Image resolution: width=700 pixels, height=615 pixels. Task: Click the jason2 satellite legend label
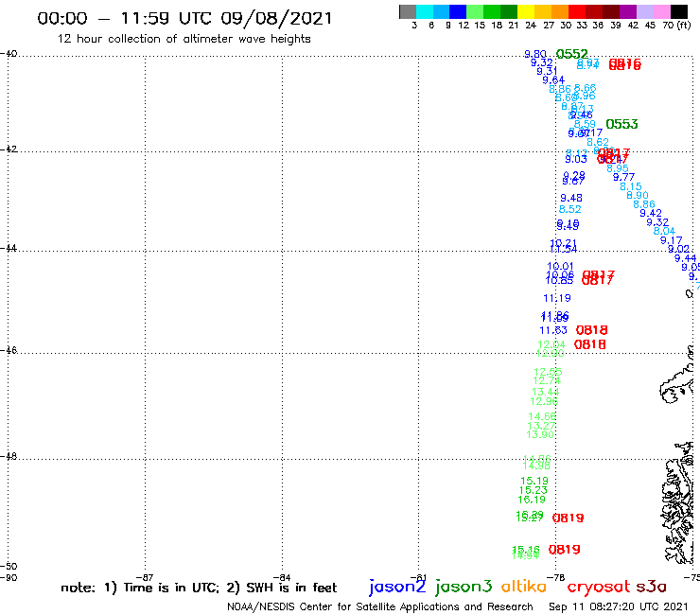397,587
